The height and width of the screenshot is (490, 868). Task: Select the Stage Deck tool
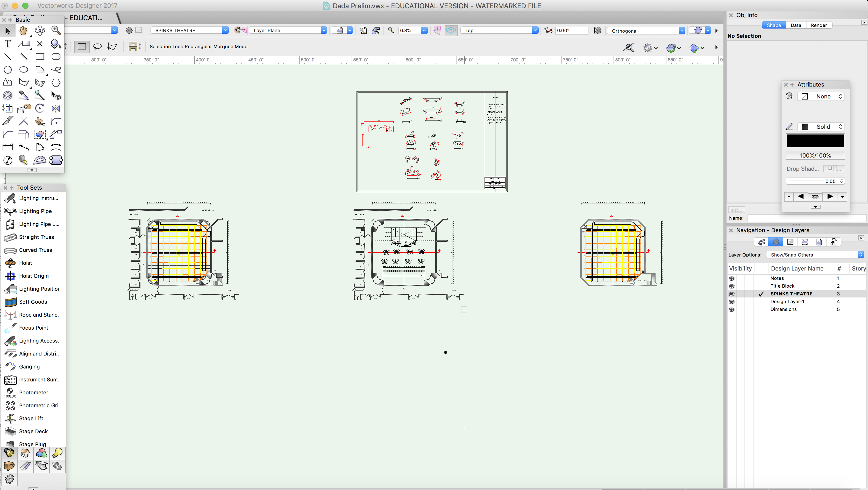10,431
